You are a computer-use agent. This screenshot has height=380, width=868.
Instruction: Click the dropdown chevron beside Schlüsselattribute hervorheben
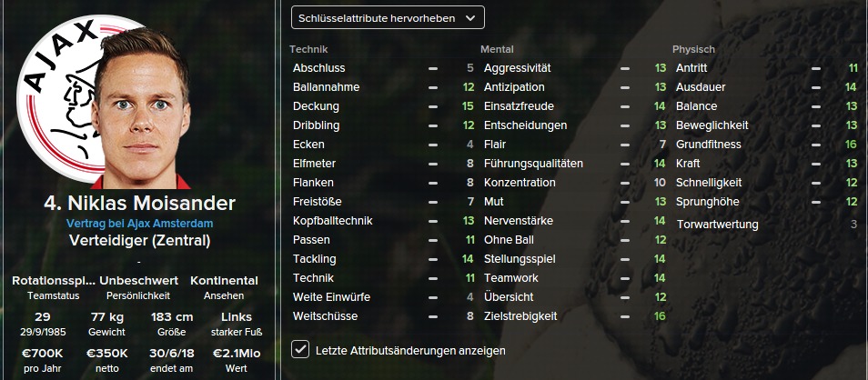point(469,17)
